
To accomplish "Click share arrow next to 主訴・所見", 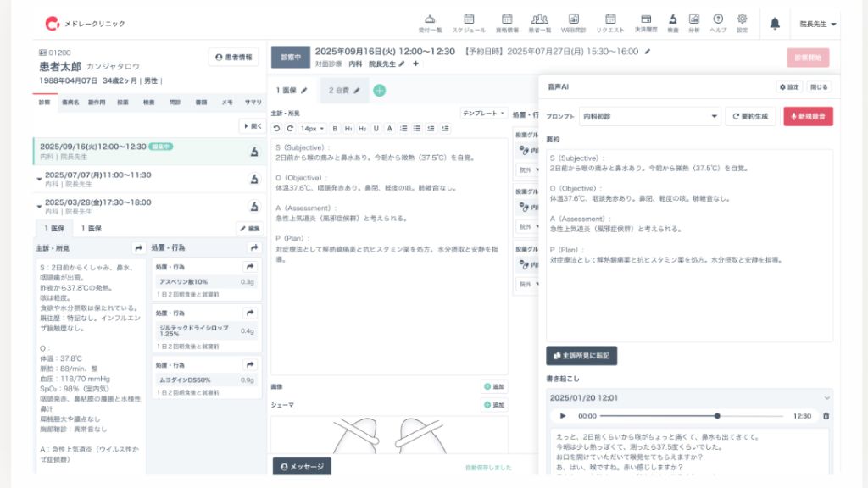I will point(138,248).
